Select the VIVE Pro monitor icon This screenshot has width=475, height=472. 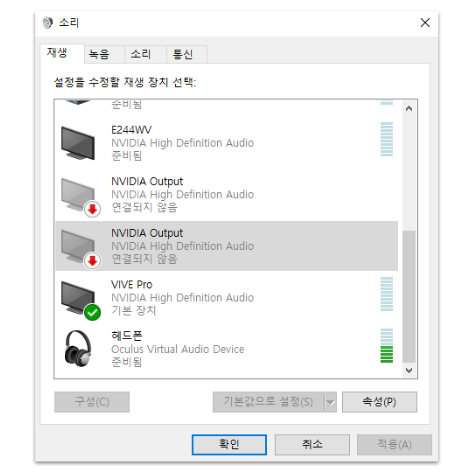coord(78,298)
